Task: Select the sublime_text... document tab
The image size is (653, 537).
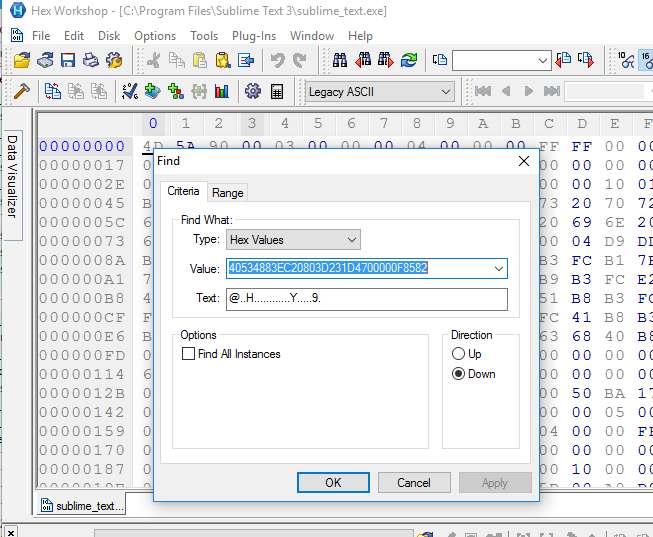Action: tap(82, 505)
